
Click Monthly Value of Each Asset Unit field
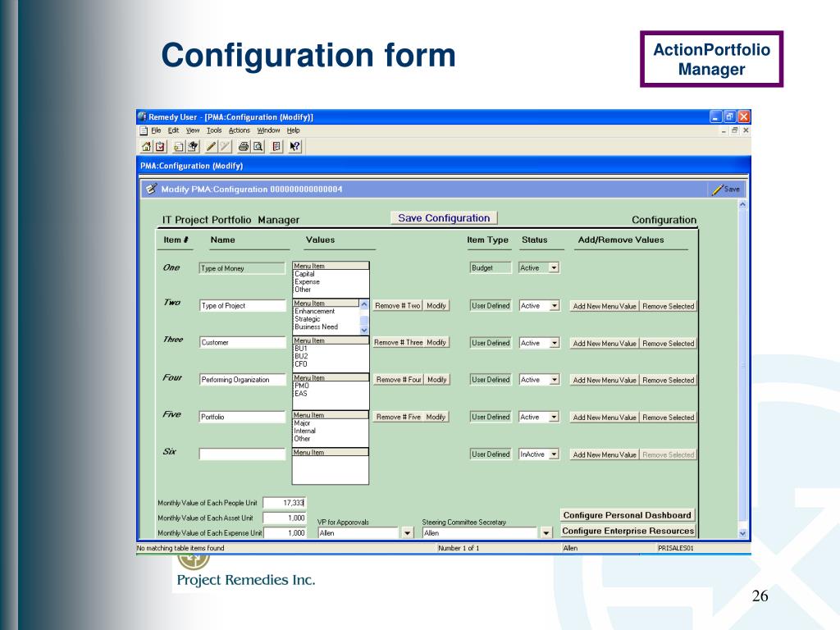click(285, 518)
